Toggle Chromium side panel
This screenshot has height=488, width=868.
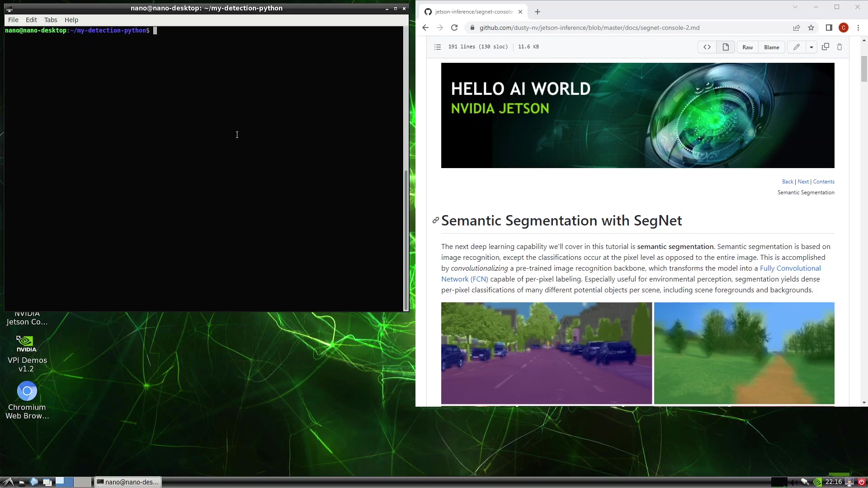click(829, 28)
